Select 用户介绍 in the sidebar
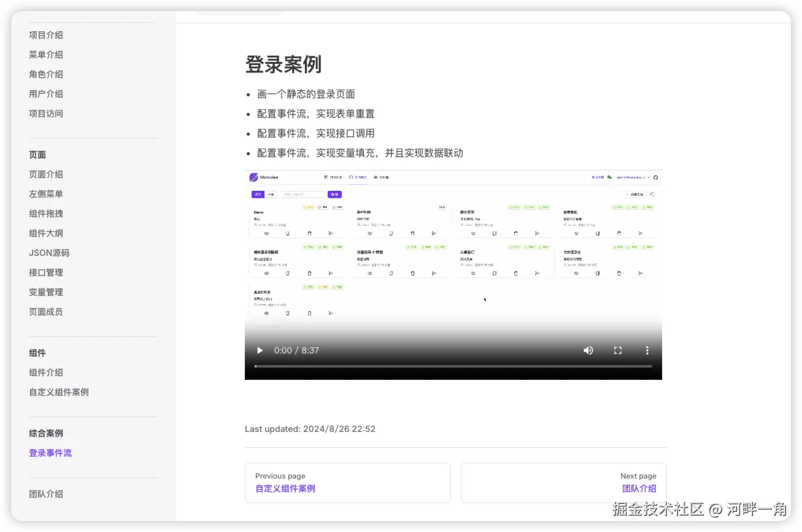802x532 pixels. coord(46,94)
